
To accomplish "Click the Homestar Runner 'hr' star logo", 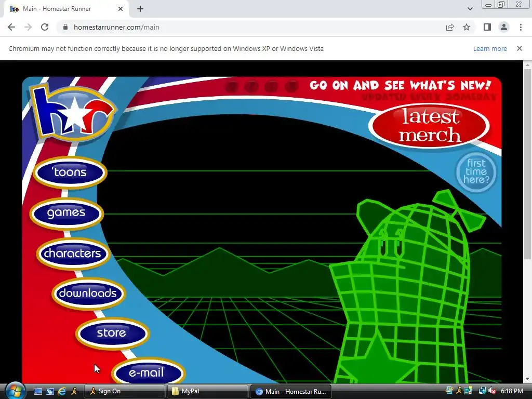I will [73, 113].
